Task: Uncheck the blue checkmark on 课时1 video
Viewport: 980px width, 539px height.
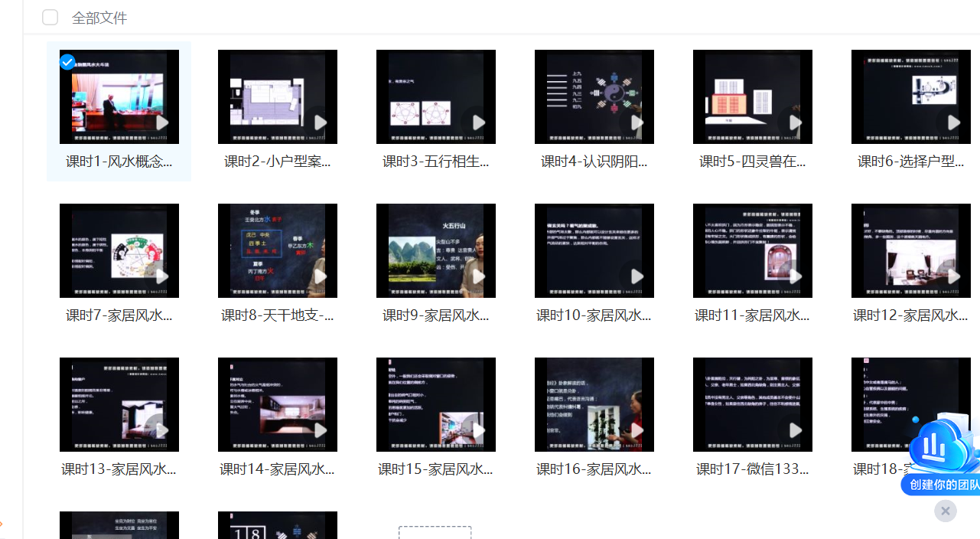Action: coord(67,62)
